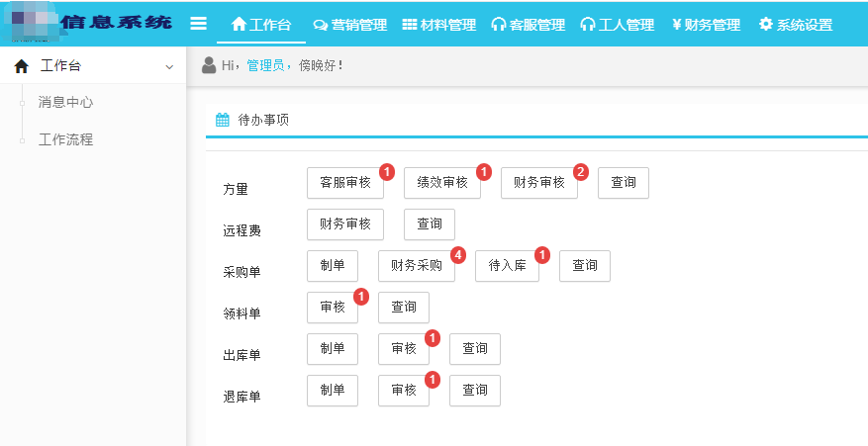Click 客服审核 button in 方量 row

(x=345, y=183)
